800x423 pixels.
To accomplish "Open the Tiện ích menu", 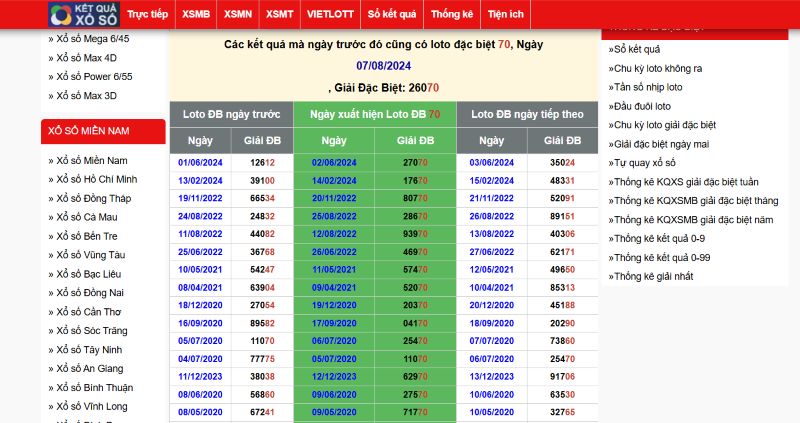I will 507,15.
